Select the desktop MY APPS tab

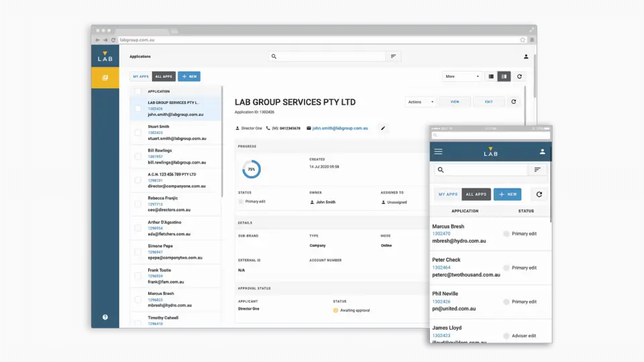(x=141, y=76)
